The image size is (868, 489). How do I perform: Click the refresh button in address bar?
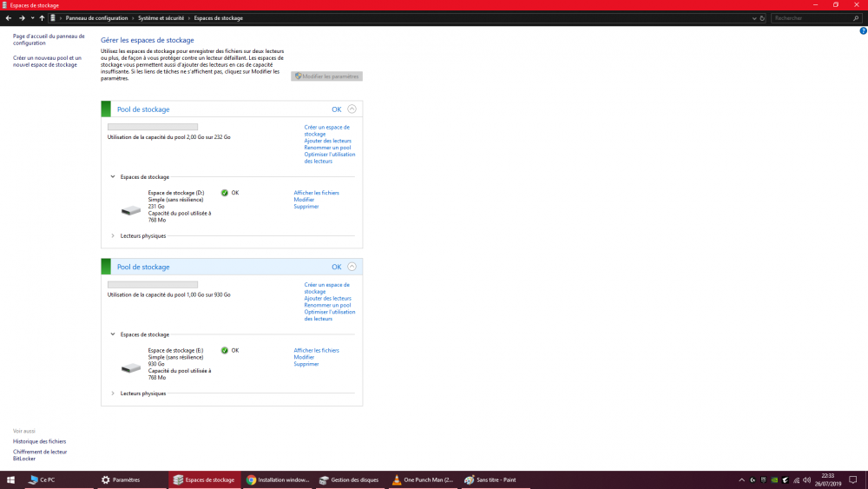762,18
